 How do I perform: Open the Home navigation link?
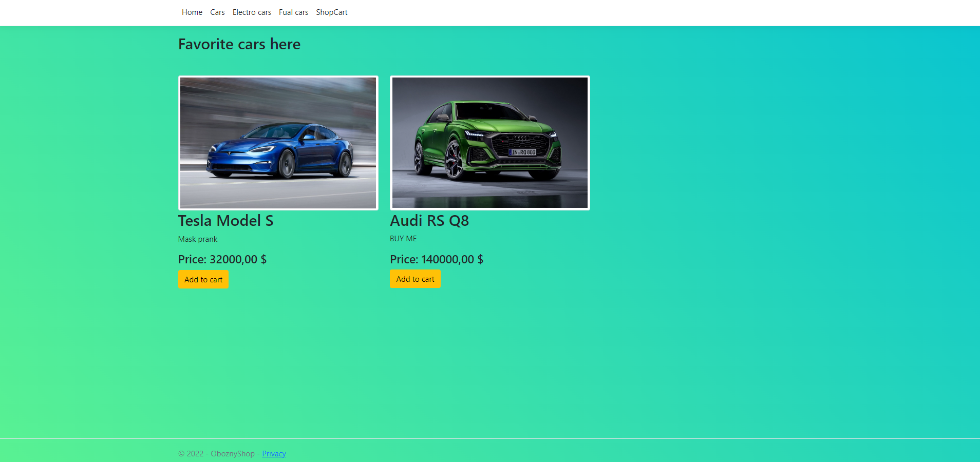point(192,12)
